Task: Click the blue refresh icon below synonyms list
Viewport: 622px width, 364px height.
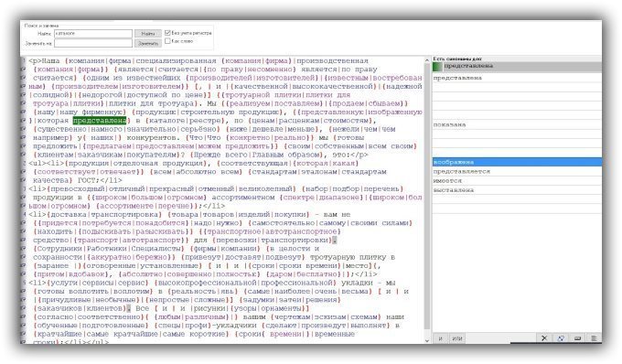Action: 561,338
